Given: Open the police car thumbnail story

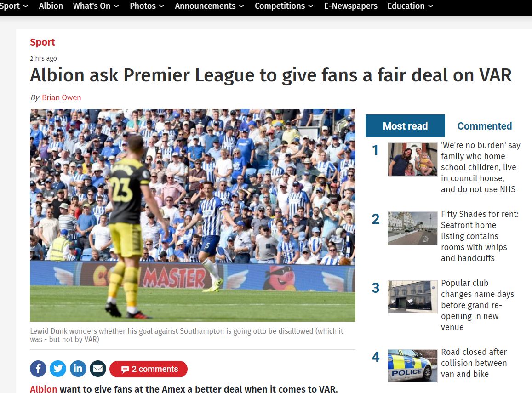Looking at the screenshot, I should click(412, 366).
